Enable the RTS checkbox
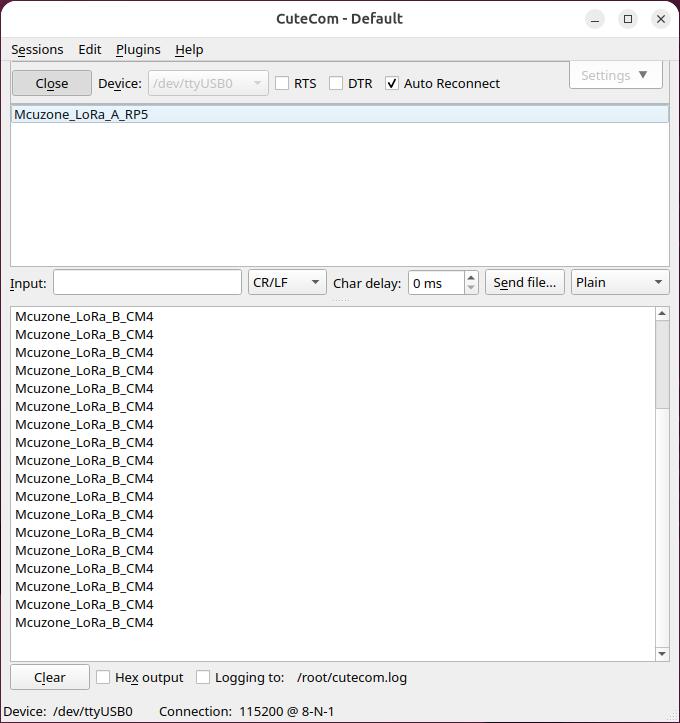 (x=282, y=83)
